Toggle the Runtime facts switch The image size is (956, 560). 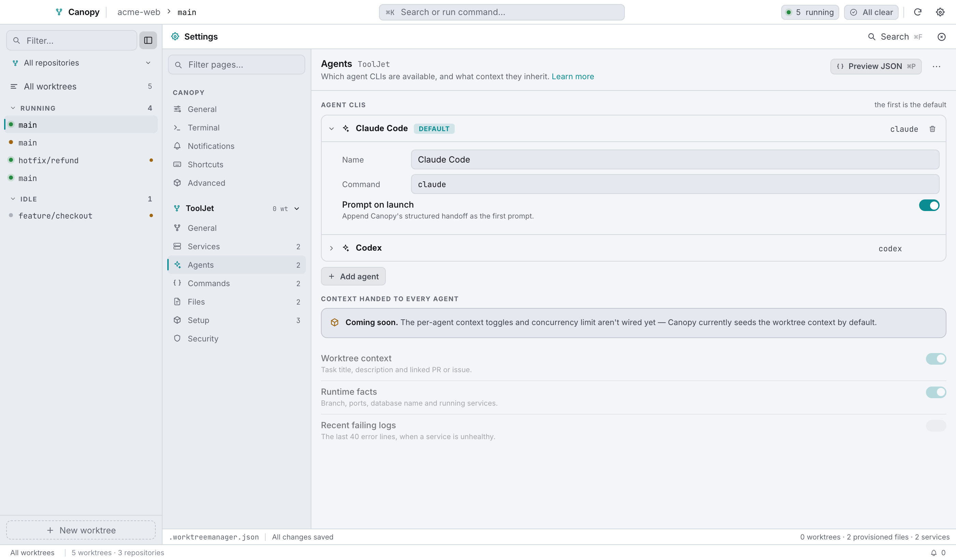click(x=936, y=392)
